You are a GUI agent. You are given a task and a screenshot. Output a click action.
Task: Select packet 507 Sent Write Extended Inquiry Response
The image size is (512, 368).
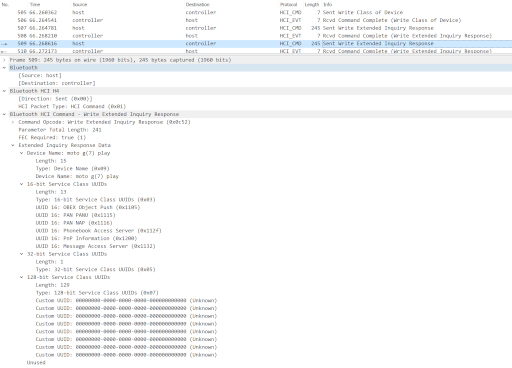[256, 28]
